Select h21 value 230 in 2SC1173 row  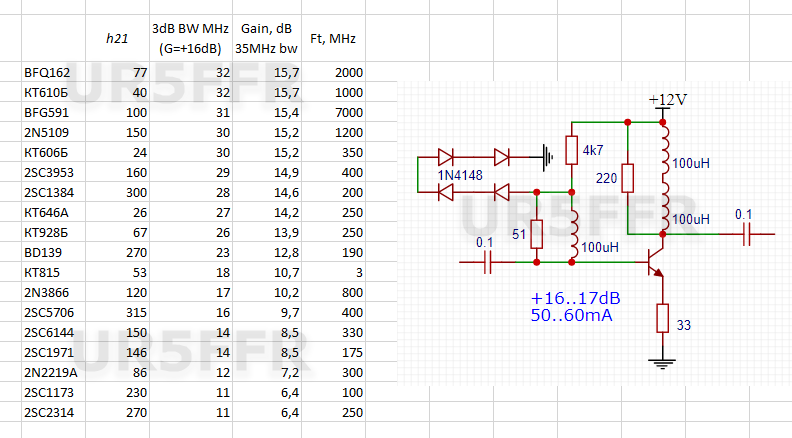118,393
